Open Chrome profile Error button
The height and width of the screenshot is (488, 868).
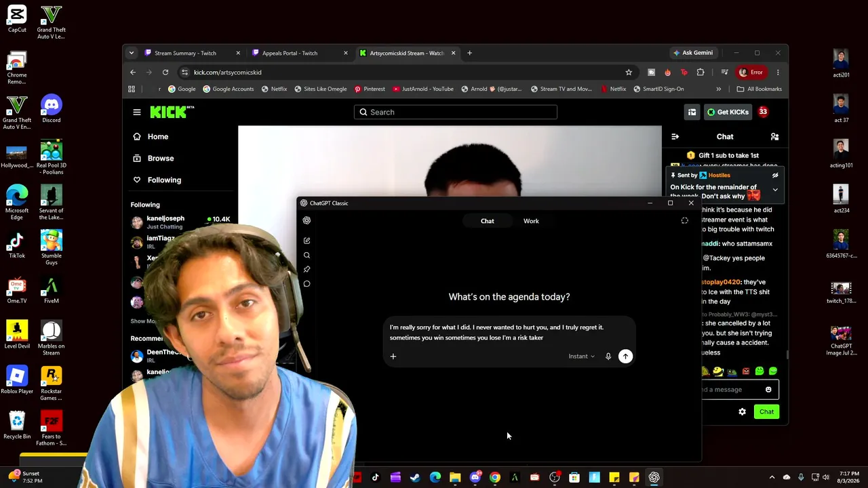pyautogui.click(x=751, y=73)
